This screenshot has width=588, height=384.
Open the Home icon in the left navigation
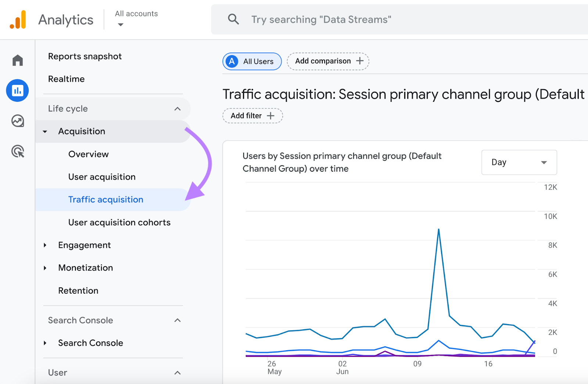[17, 60]
